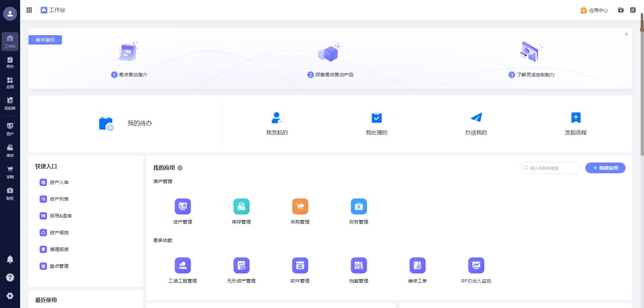Launch the 无形资产管理 app

click(241, 265)
